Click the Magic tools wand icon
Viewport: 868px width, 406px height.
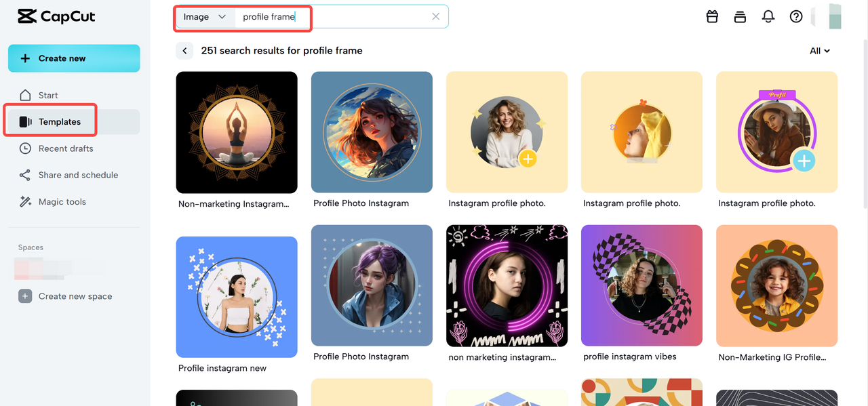tap(25, 201)
